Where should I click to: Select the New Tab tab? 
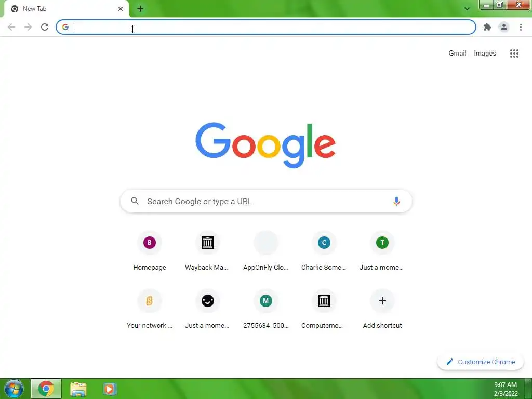(x=66, y=9)
